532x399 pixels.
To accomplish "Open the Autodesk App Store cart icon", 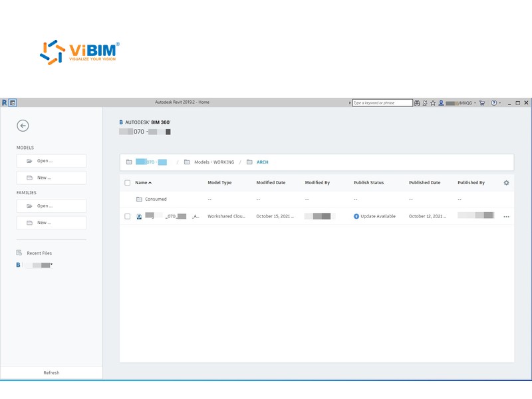I will point(482,103).
